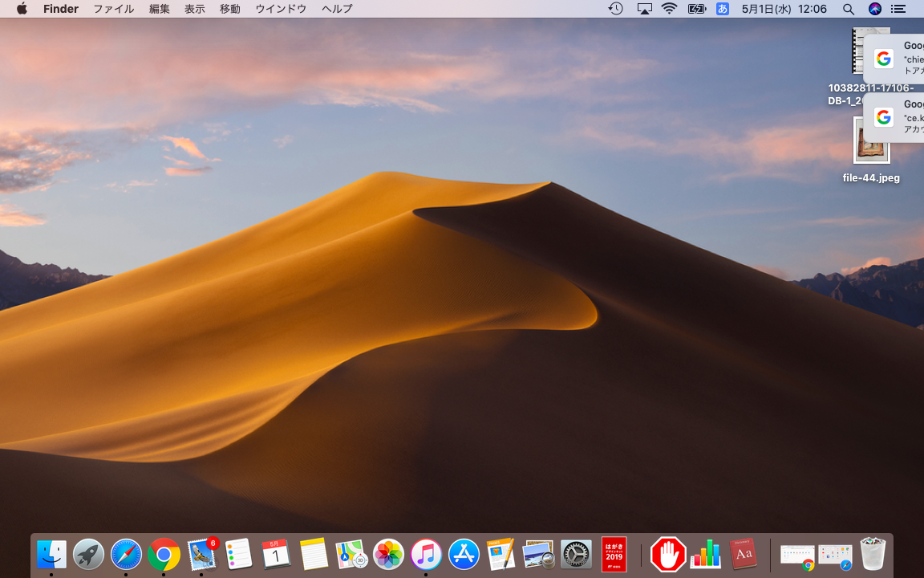Open Launchpad from the dock
Screen dimensions: 924x578
point(88,554)
